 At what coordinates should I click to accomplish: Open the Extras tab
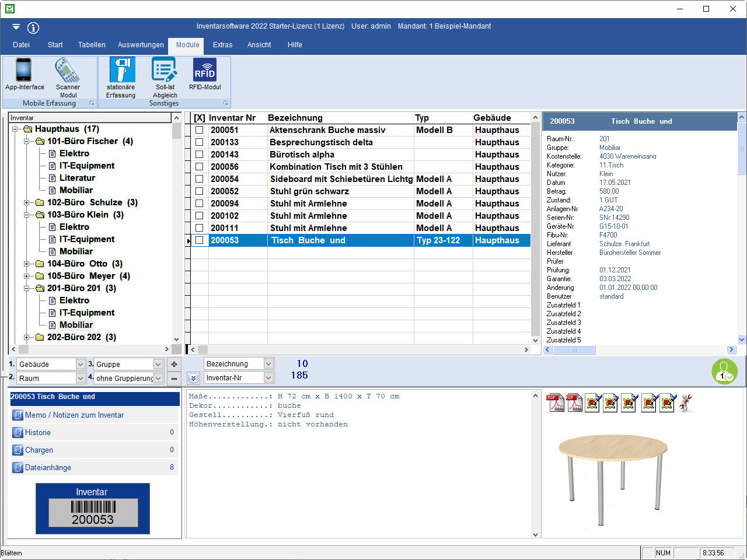222,45
